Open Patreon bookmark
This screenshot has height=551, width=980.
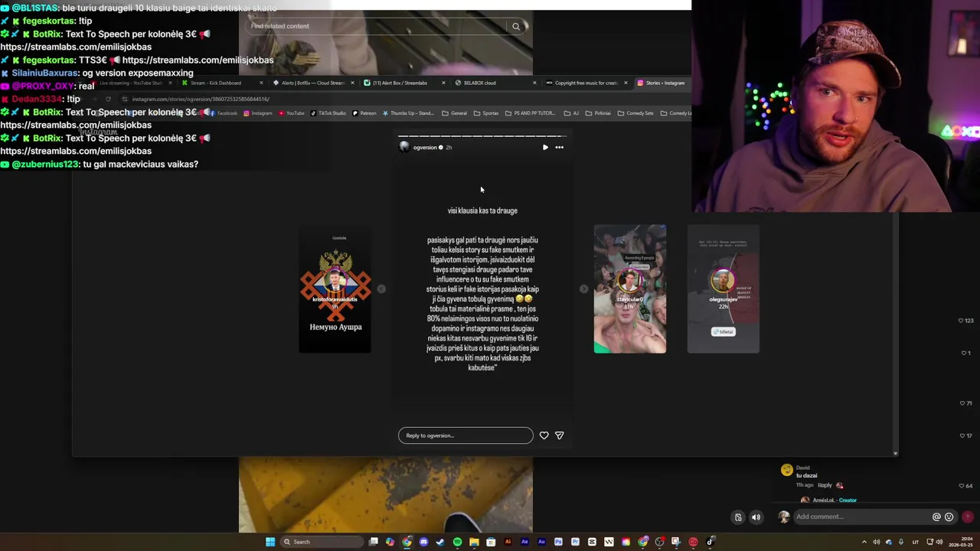point(364,113)
